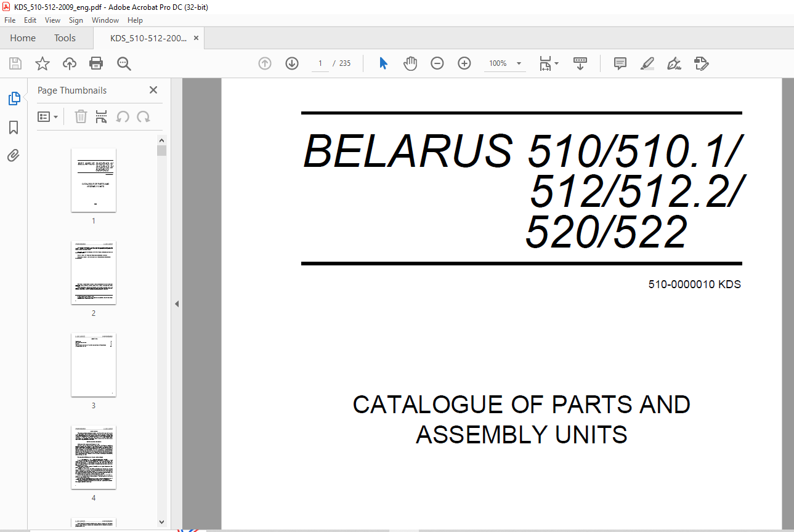Add a sticky note comment

[x=620, y=63]
